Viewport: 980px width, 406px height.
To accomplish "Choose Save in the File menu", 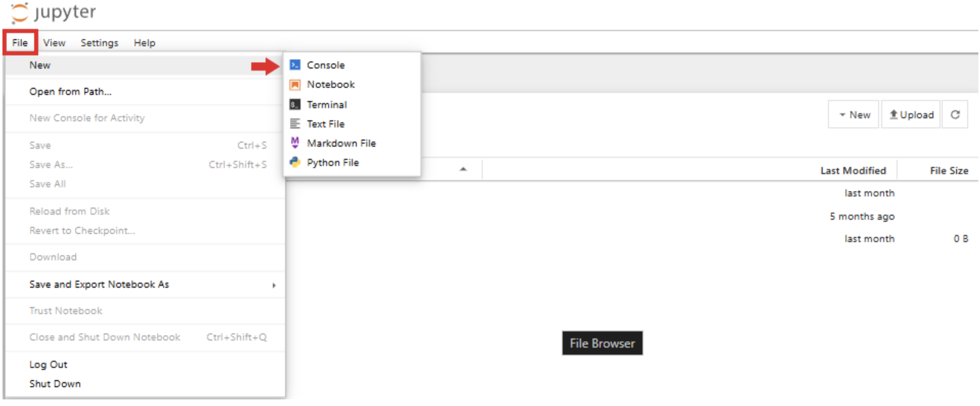I will coord(145,146).
